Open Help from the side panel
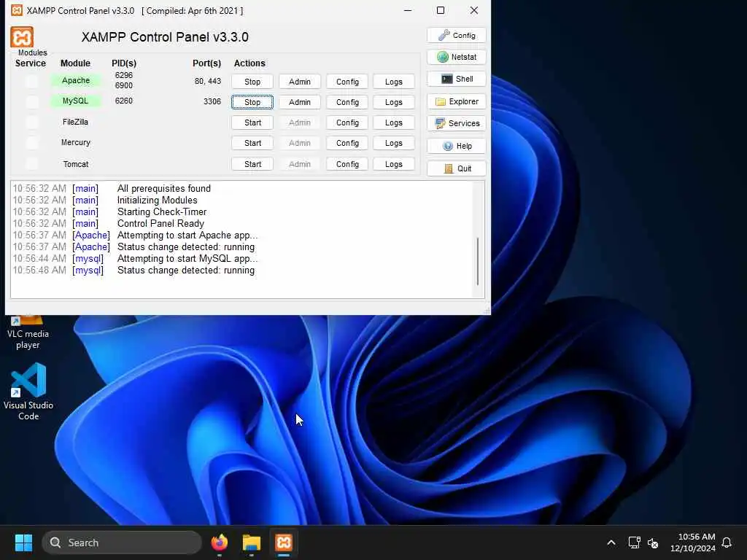This screenshot has height=560, width=747. (x=457, y=146)
